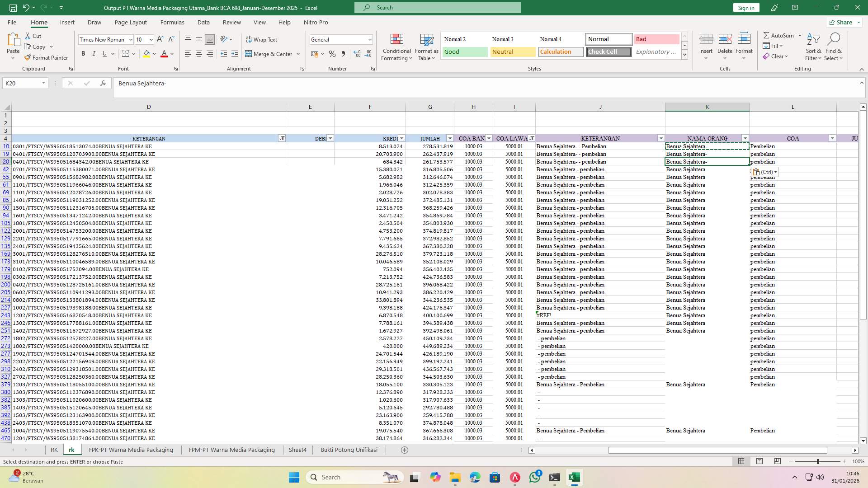The image size is (868, 488).
Task: Apply the Percent Style format
Action: 332,54
